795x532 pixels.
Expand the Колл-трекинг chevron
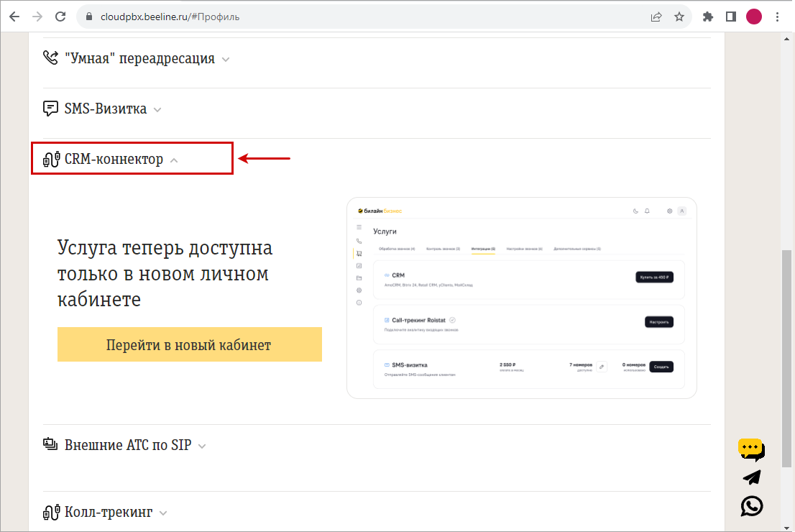(x=163, y=513)
